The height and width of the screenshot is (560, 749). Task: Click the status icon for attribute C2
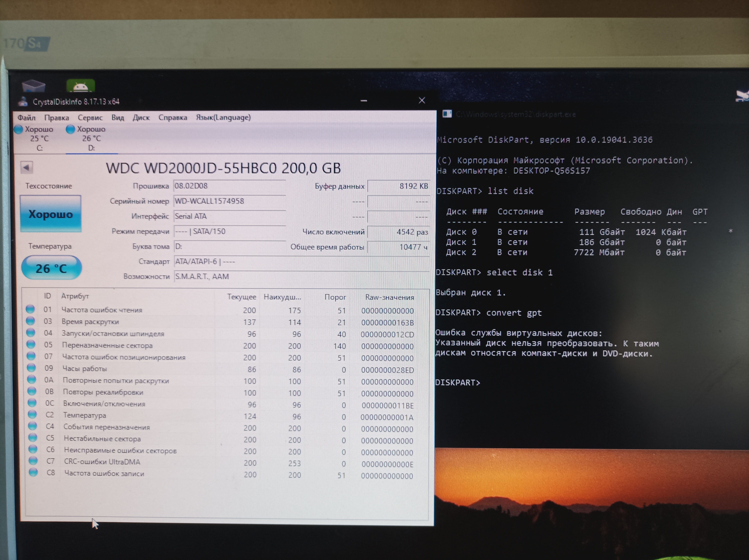[x=32, y=415]
